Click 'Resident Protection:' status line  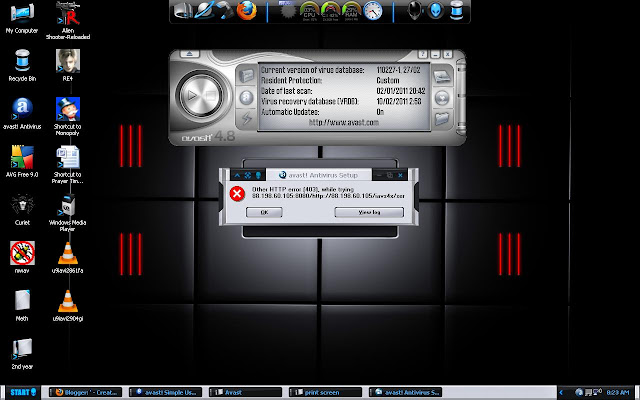coord(291,80)
